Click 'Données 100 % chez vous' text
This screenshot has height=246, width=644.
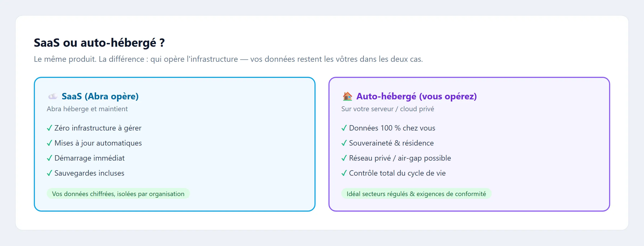[392, 128]
